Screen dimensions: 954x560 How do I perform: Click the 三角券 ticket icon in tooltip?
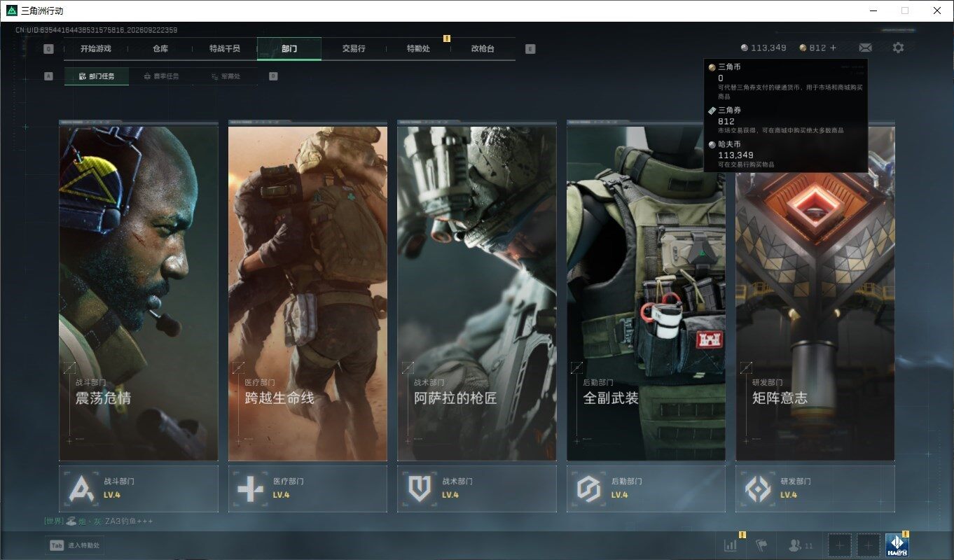pyautogui.click(x=712, y=111)
